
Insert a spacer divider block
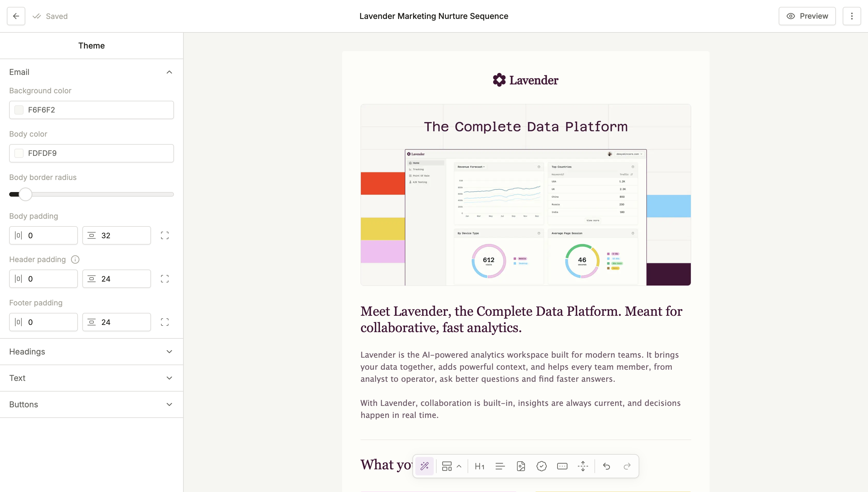click(x=583, y=466)
